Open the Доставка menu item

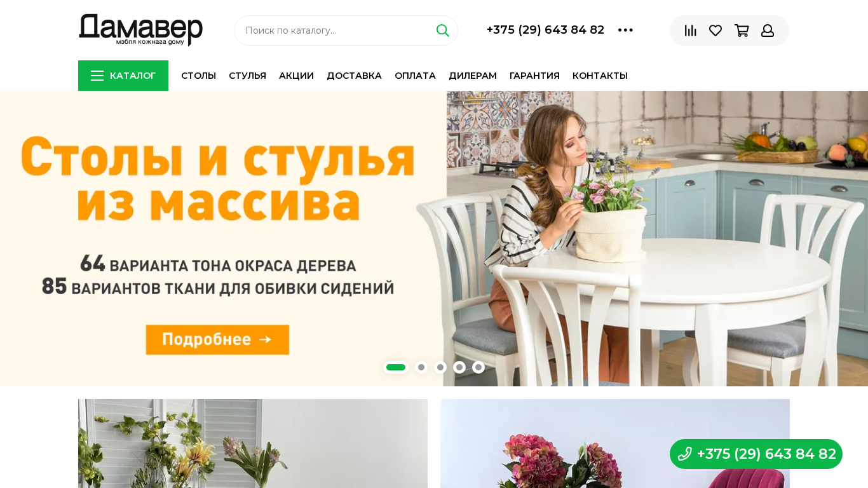[354, 76]
